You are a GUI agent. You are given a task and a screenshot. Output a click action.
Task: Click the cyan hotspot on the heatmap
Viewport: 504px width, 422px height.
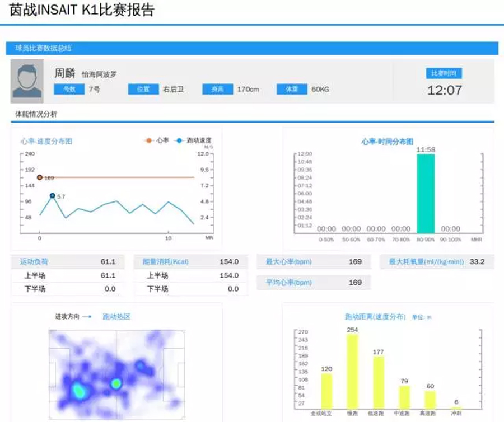tap(79, 390)
